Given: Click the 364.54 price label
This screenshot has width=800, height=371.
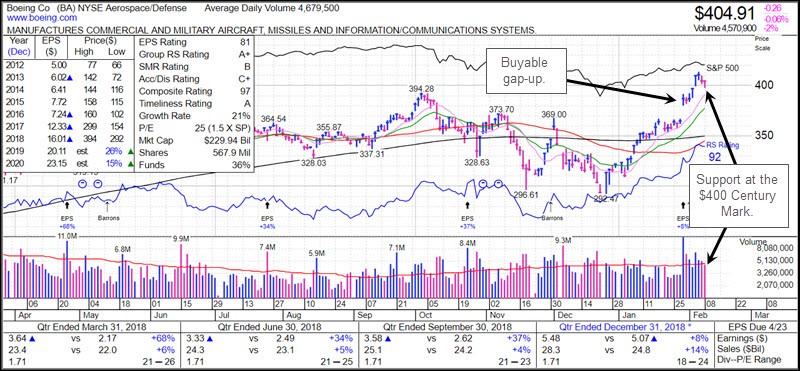Looking at the screenshot, I should pos(274,118).
